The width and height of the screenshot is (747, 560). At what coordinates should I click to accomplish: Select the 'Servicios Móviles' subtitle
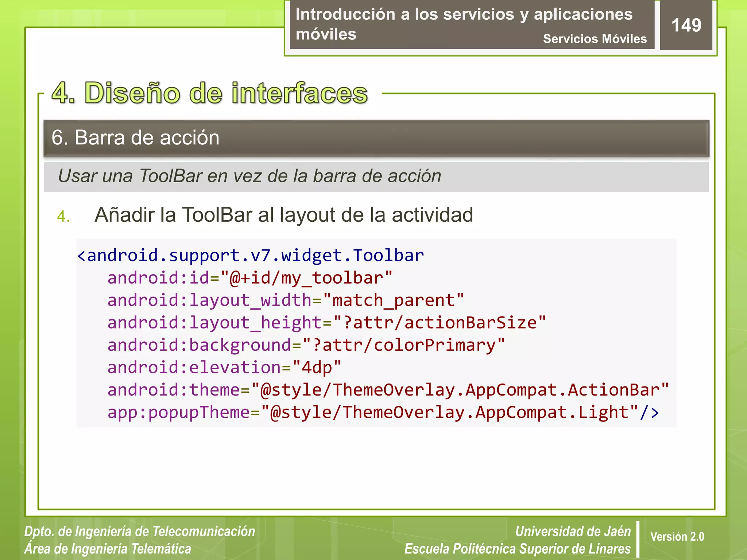pos(595,39)
